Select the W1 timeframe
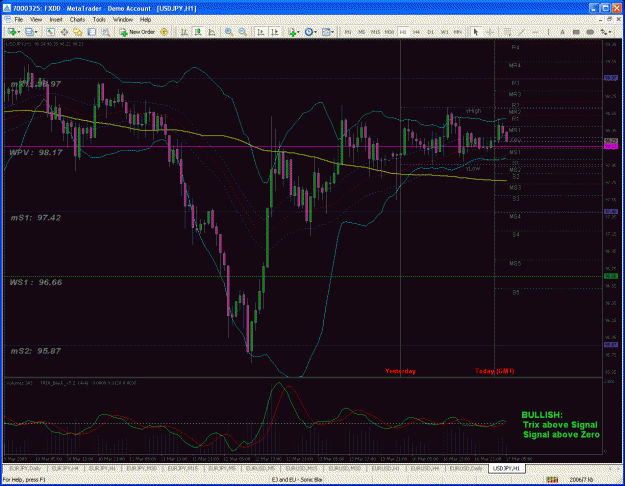Screen dimensions: 625x486 pyautogui.click(x=444, y=32)
